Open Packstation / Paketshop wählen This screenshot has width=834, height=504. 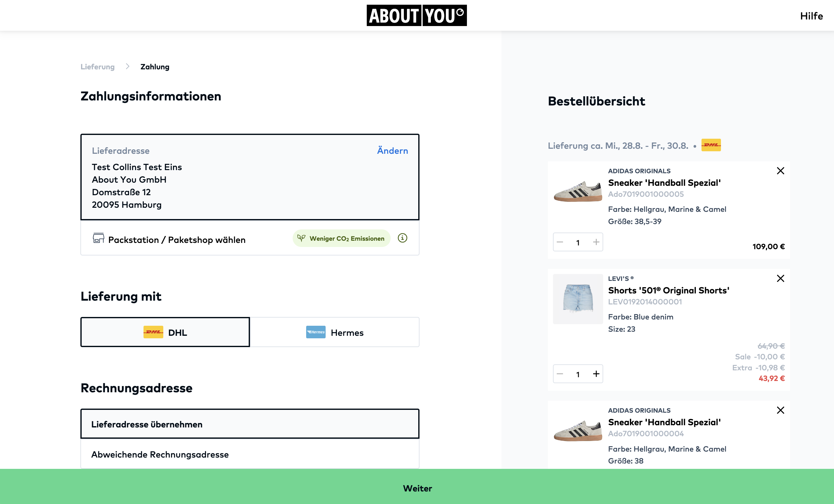[176, 240]
